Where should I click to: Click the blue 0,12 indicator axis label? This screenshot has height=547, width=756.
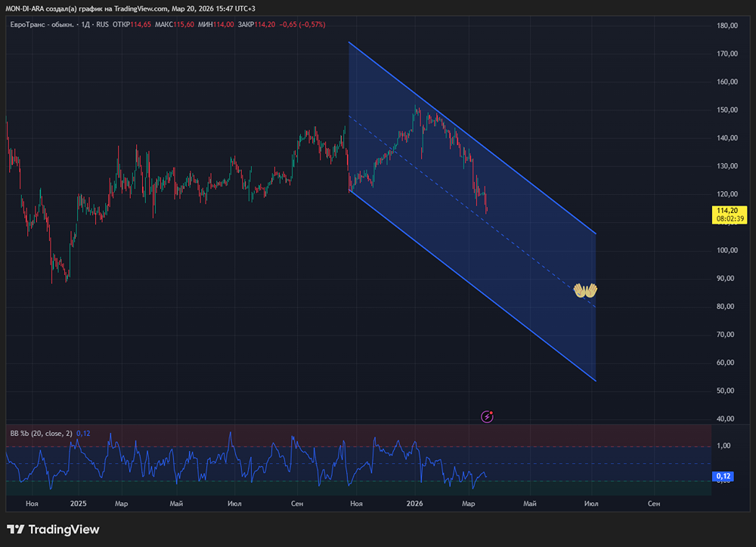pos(723,476)
